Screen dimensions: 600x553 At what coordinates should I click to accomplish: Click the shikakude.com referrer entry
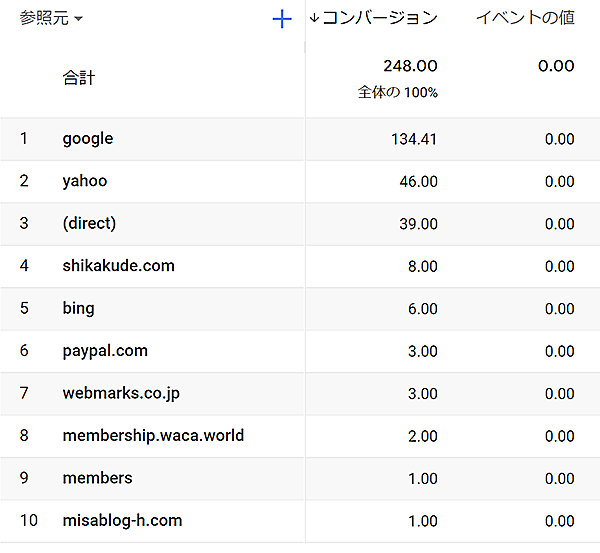click(118, 266)
